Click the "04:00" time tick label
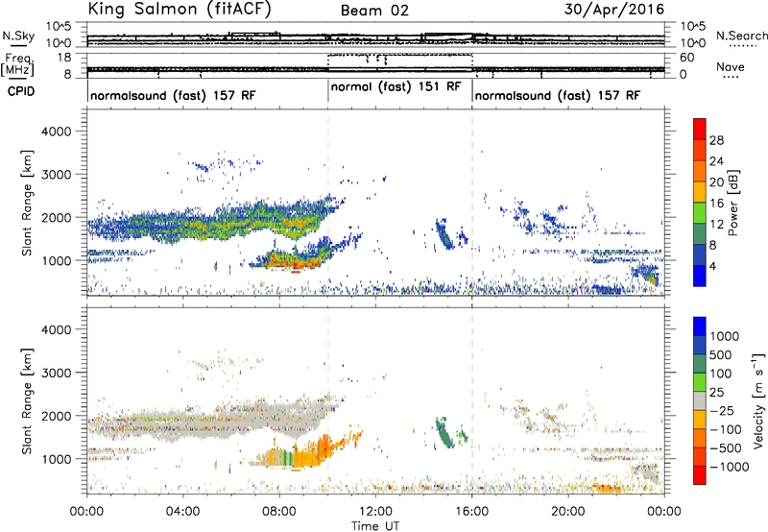Viewport: 768px width, 532px height. click(183, 512)
